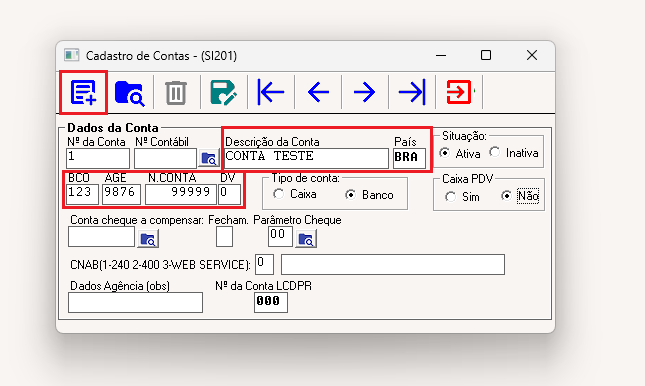Click the BCO field with 123
This screenshot has height=386, width=645.
83,194
